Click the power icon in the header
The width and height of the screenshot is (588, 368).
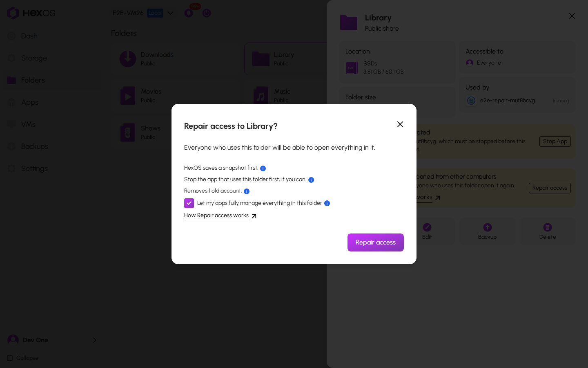click(207, 13)
